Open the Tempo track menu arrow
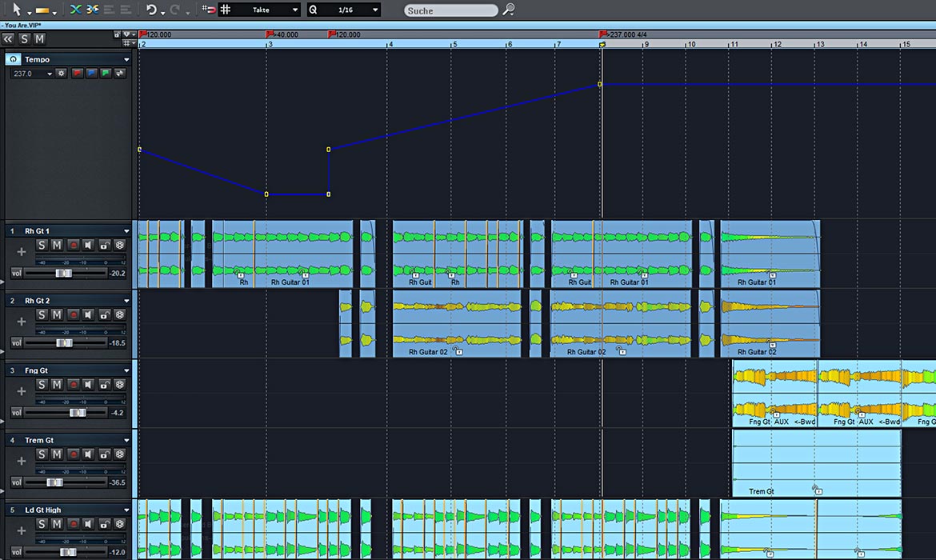The image size is (936, 560). pyautogui.click(x=126, y=60)
